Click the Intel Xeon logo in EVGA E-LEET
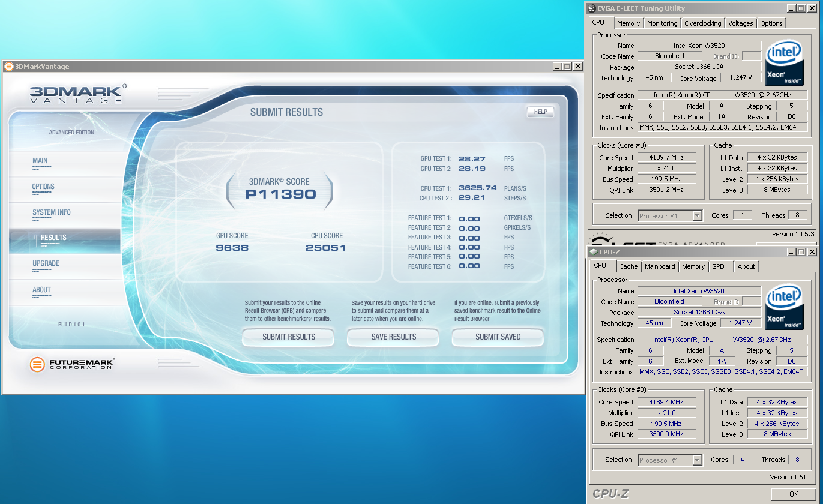This screenshot has width=823, height=504. tap(784, 63)
